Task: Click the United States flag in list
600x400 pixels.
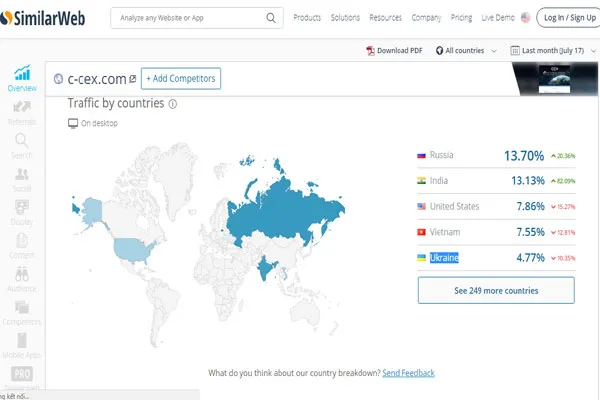Action: (x=421, y=206)
